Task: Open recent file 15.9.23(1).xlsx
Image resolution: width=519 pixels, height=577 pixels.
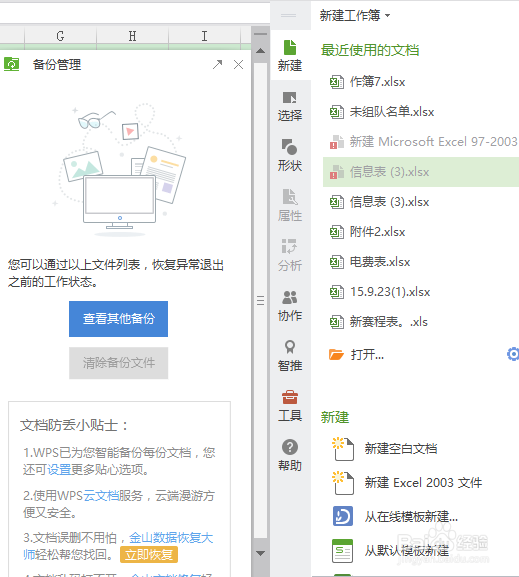Action: click(x=390, y=292)
